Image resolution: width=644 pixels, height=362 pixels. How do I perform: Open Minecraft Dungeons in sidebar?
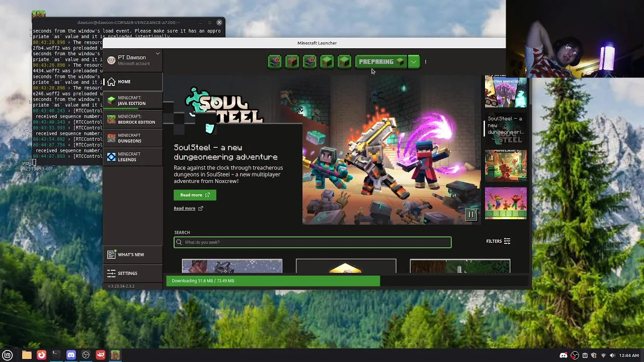133,138
